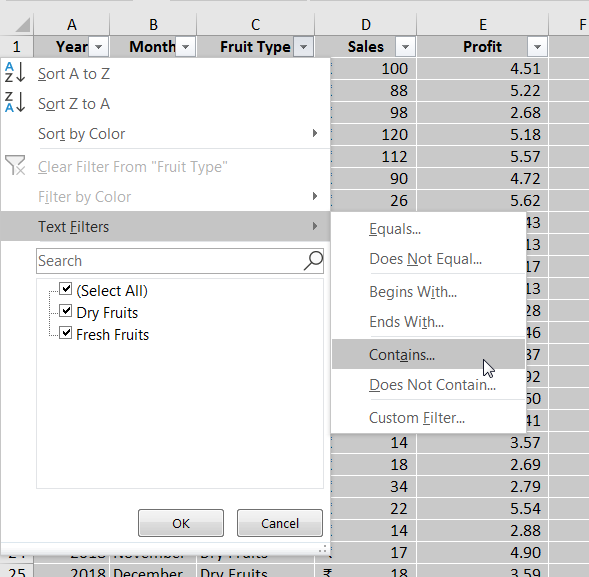Confirm filter with the OK button

tap(181, 523)
